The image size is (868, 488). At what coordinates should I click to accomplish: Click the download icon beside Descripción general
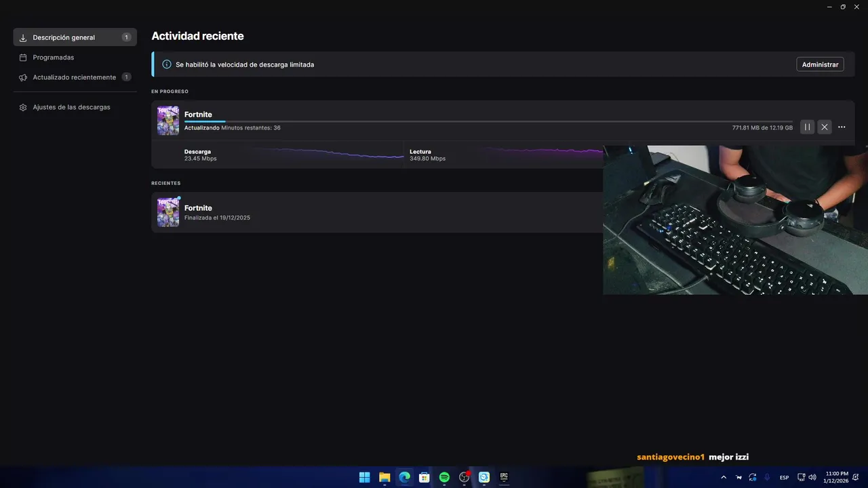[23, 38]
